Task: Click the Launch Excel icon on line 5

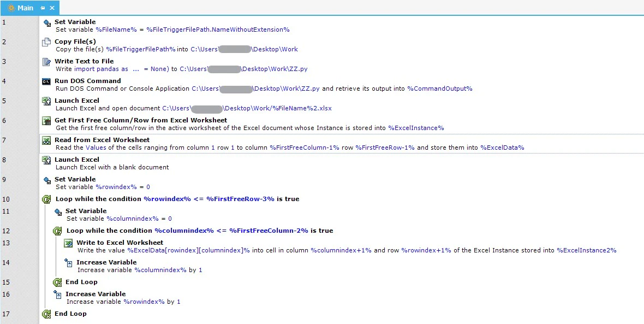Action: coord(46,101)
